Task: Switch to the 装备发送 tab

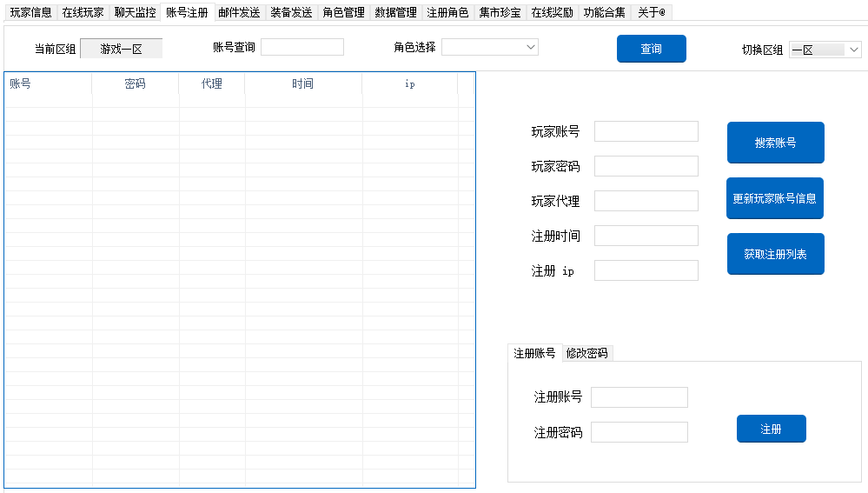Action: tap(291, 12)
